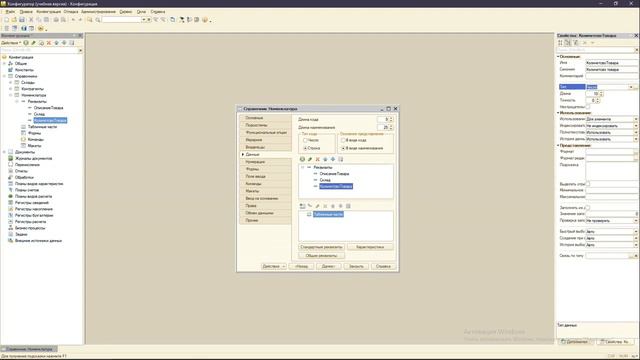
Task: Add a new attribute with the dialog's green plus icon
Action: [x=302, y=159]
